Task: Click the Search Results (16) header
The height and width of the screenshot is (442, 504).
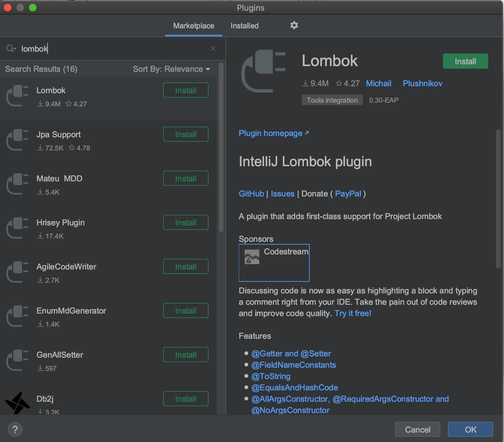Action: [x=41, y=69]
